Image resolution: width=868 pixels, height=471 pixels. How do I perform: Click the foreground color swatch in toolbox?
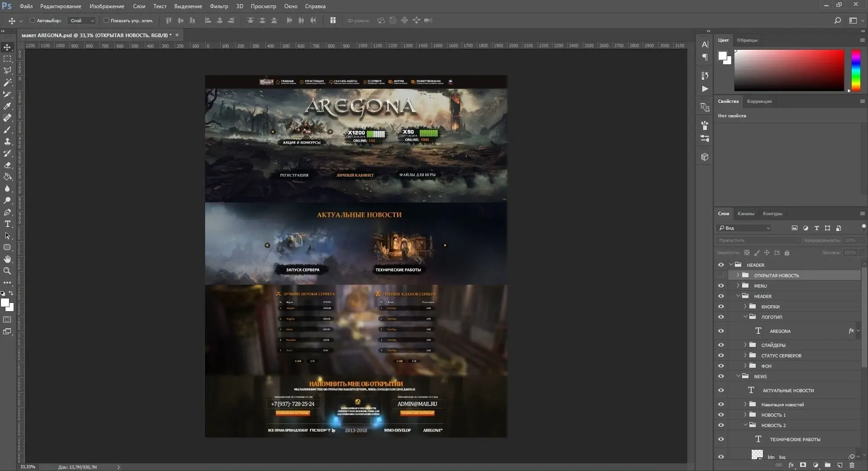tap(5, 303)
